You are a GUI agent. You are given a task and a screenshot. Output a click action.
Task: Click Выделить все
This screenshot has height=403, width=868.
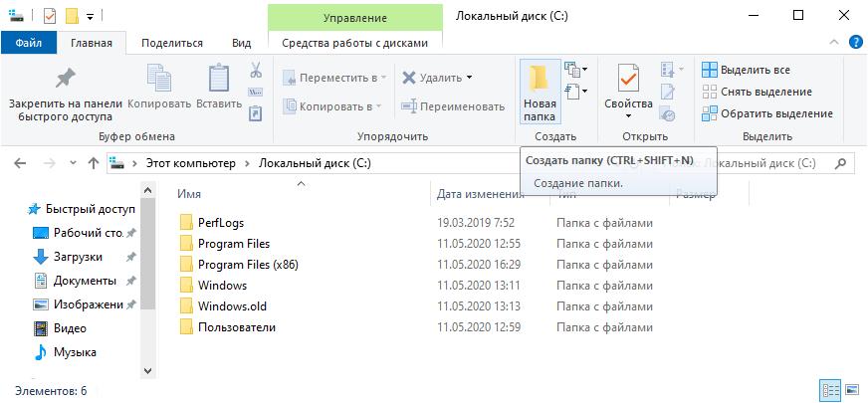click(x=755, y=70)
